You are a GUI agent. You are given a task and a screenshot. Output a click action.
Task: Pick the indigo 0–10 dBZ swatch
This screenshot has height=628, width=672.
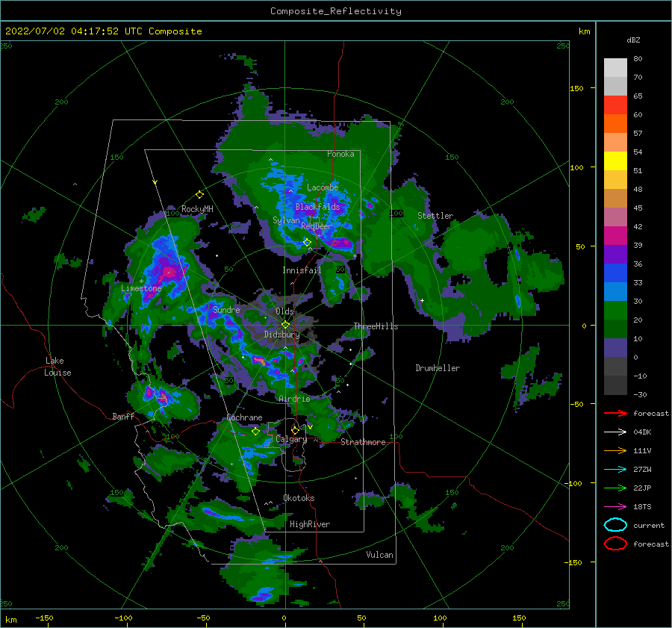(x=615, y=348)
